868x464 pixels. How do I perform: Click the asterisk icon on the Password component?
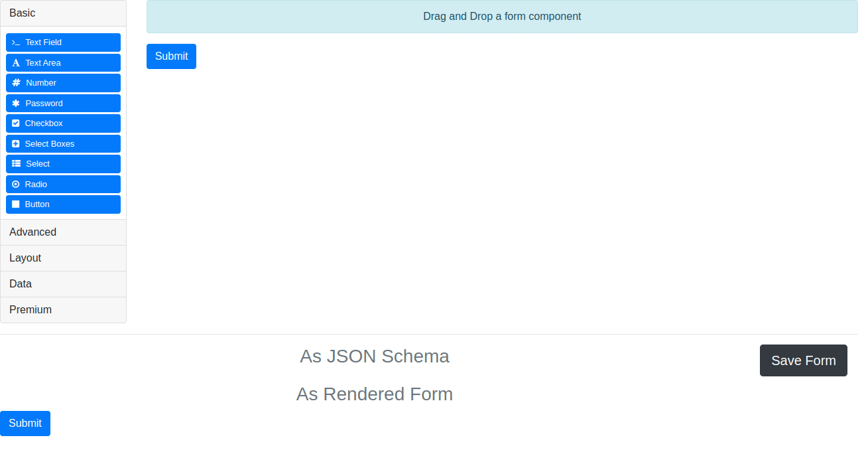click(x=15, y=103)
